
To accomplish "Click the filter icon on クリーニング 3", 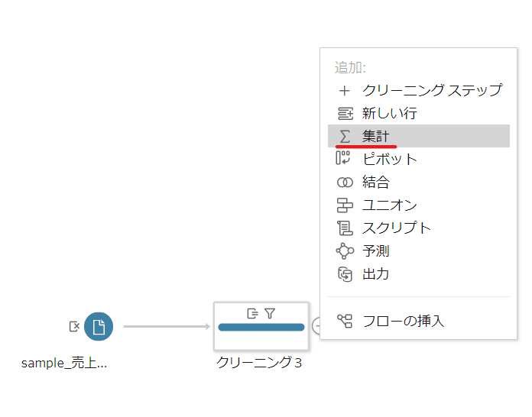I will tap(270, 313).
